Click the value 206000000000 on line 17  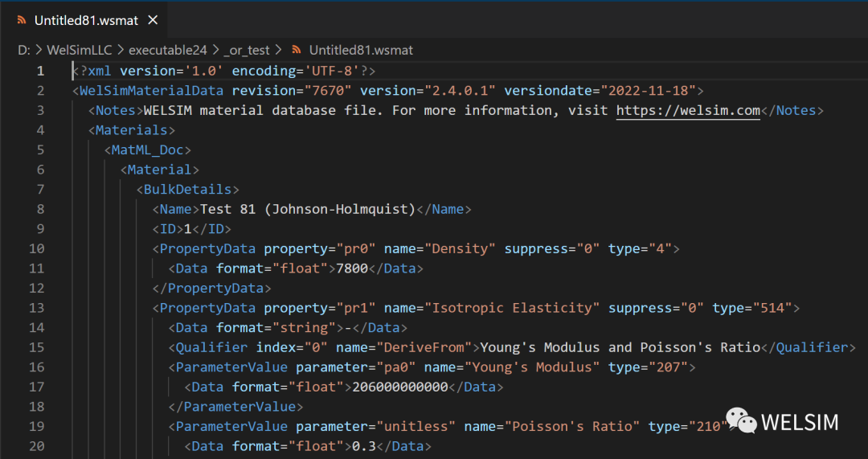click(399, 387)
